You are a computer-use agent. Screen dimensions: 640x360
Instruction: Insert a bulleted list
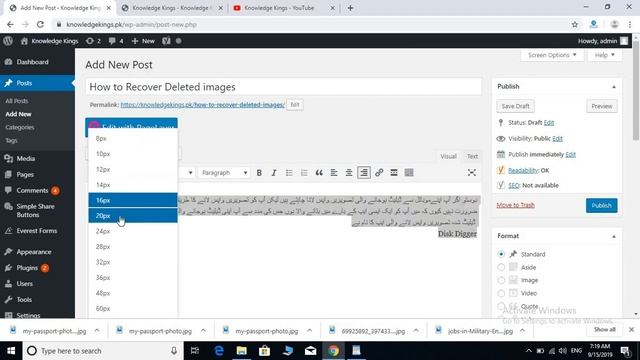click(x=289, y=173)
